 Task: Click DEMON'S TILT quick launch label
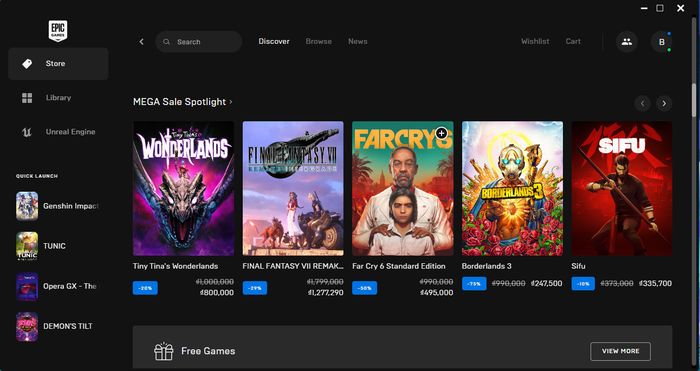(x=68, y=326)
